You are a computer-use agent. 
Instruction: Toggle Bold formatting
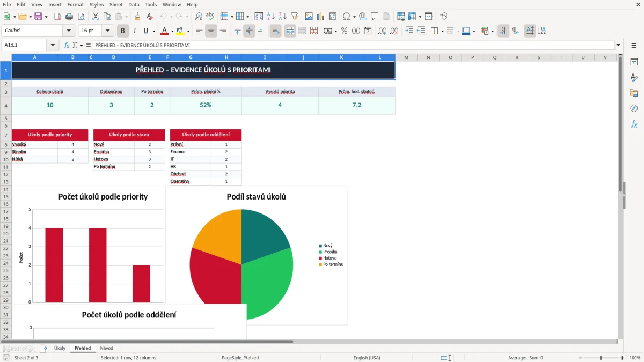pos(123,31)
